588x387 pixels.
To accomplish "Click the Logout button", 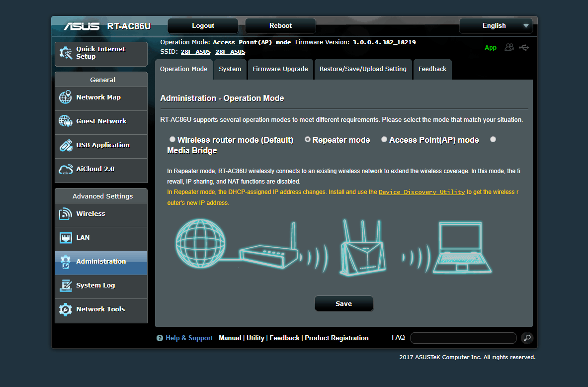I will pyautogui.click(x=203, y=26).
